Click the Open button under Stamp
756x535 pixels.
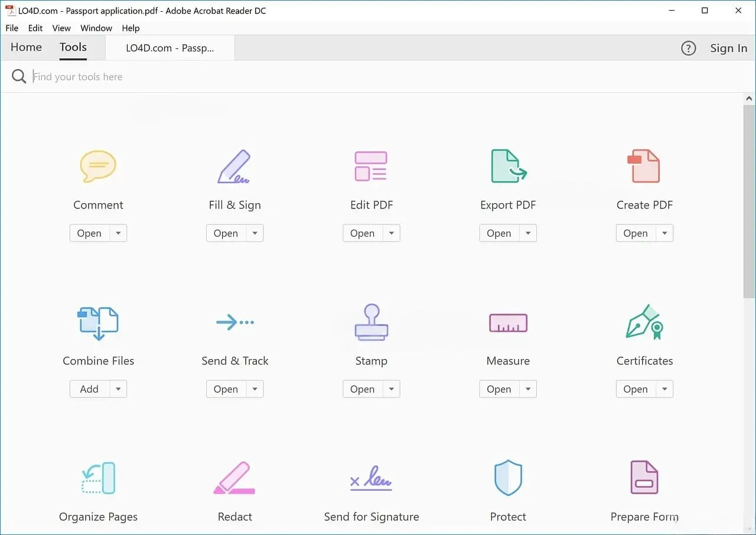click(363, 389)
